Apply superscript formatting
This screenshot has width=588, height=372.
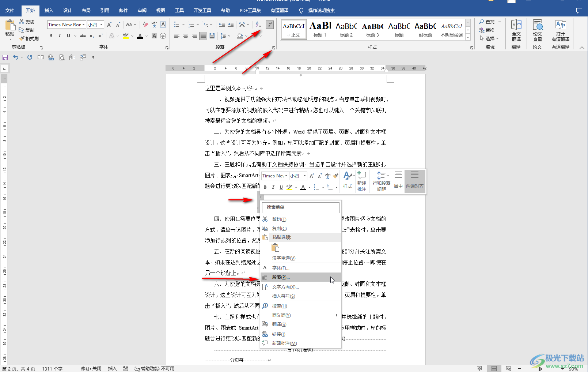click(100, 36)
